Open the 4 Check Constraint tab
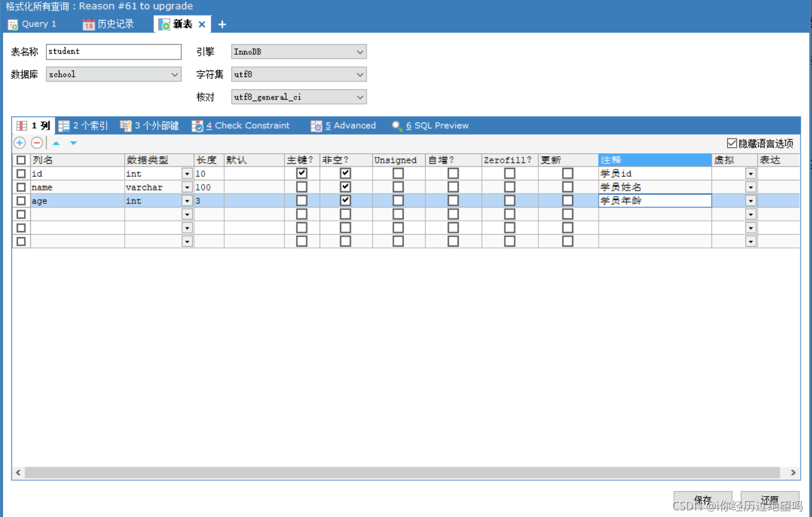Image resolution: width=812 pixels, height=517 pixels. click(241, 125)
